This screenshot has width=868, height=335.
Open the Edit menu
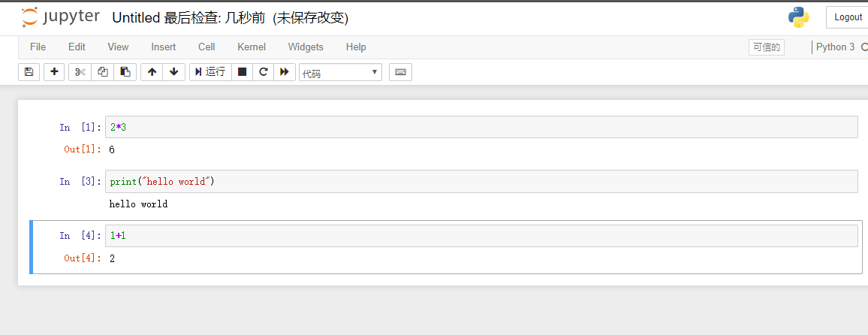click(x=77, y=47)
